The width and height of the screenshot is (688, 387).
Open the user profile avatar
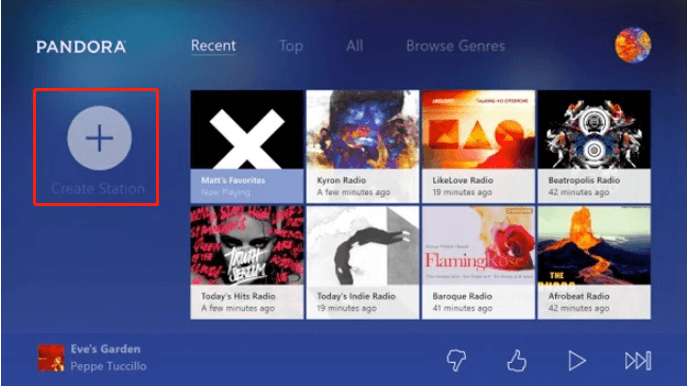point(633,45)
